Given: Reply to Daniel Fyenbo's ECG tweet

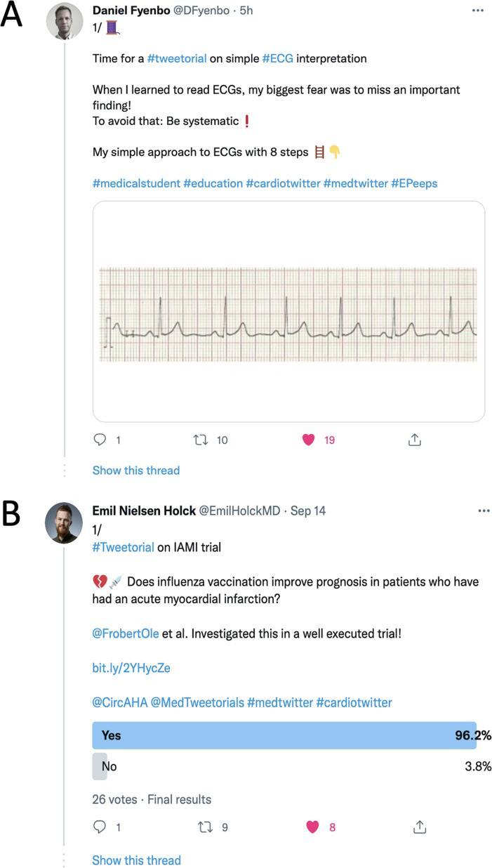Looking at the screenshot, I should (100, 440).
